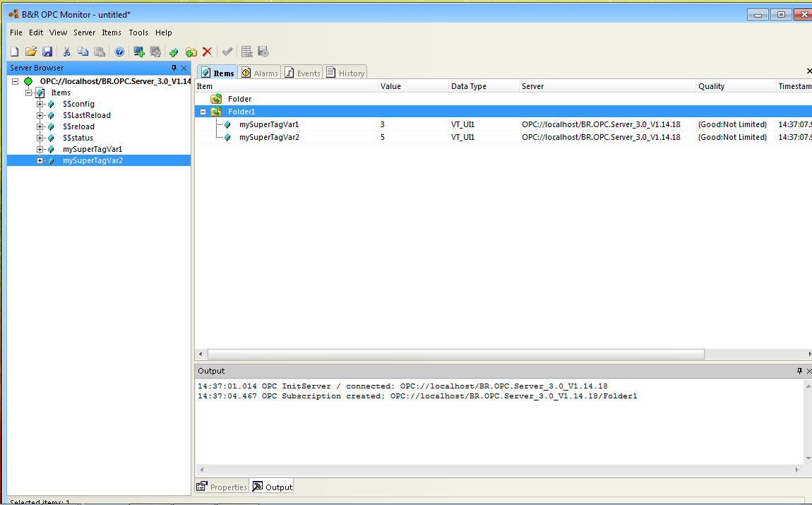
Task: Expand the $$LastReload tree node
Action: (x=40, y=116)
